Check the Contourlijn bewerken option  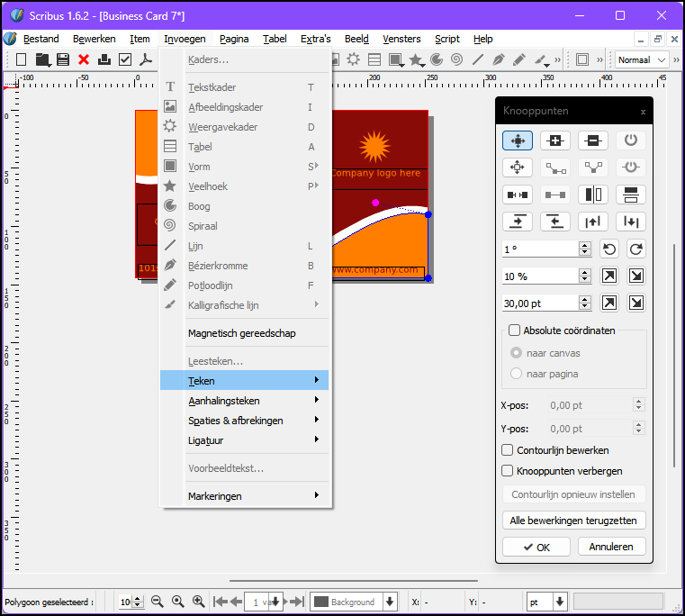click(507, 450)
